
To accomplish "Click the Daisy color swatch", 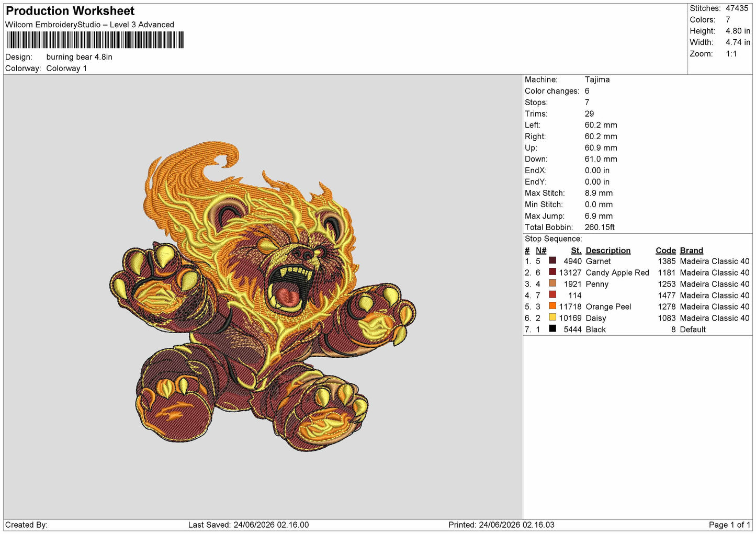I will [x=552, y=317].
